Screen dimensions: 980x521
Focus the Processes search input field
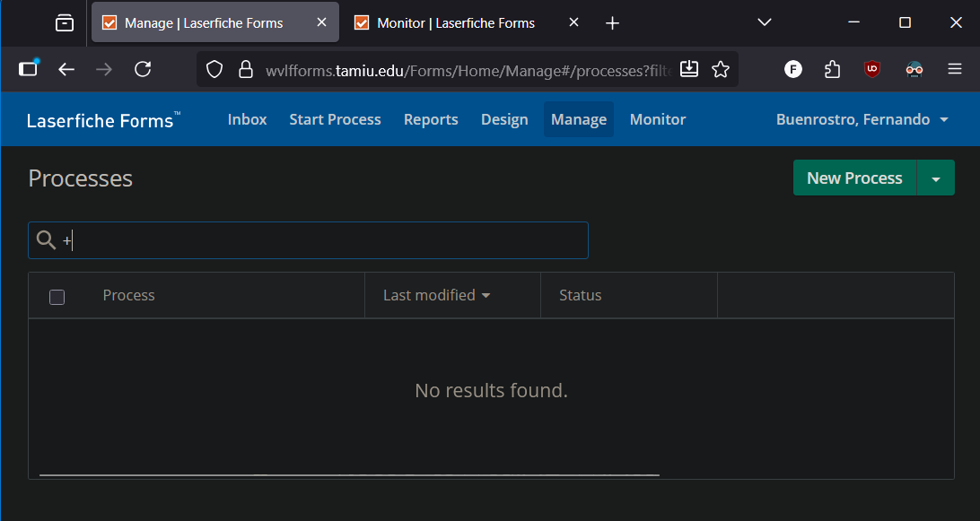(x=323, y=240)
